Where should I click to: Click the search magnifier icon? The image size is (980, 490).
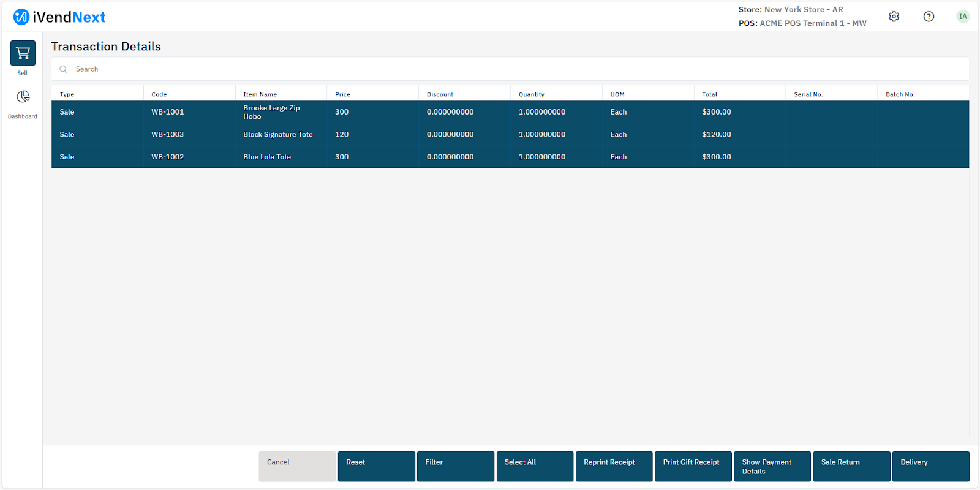[x=63, y=69]
